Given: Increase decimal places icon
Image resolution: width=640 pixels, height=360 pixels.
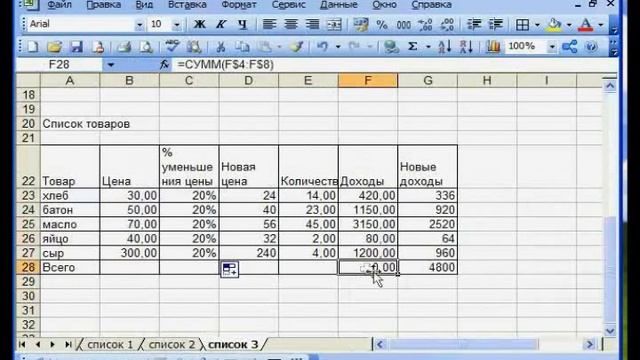Looking at the screenshot, I should click(425, 24).
